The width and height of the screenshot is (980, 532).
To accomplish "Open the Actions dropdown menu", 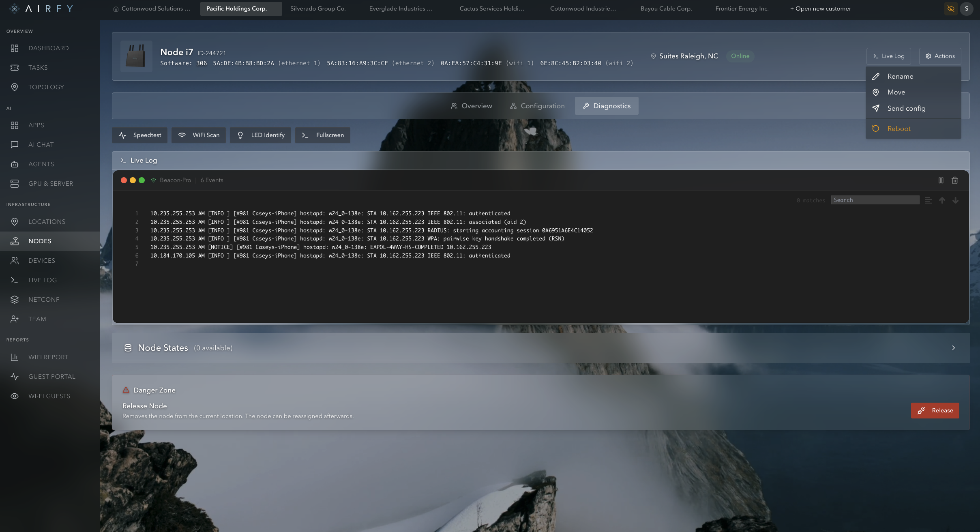I will pos(940,56).
